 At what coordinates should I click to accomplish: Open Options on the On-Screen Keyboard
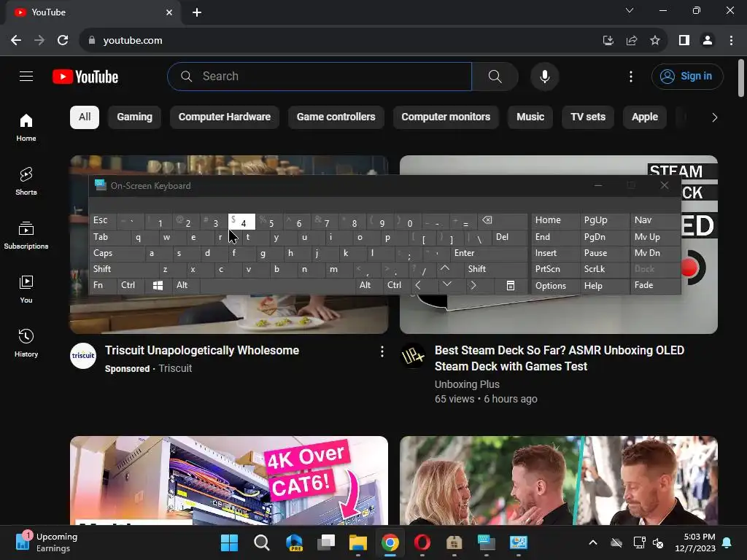[x=555, y=286]
